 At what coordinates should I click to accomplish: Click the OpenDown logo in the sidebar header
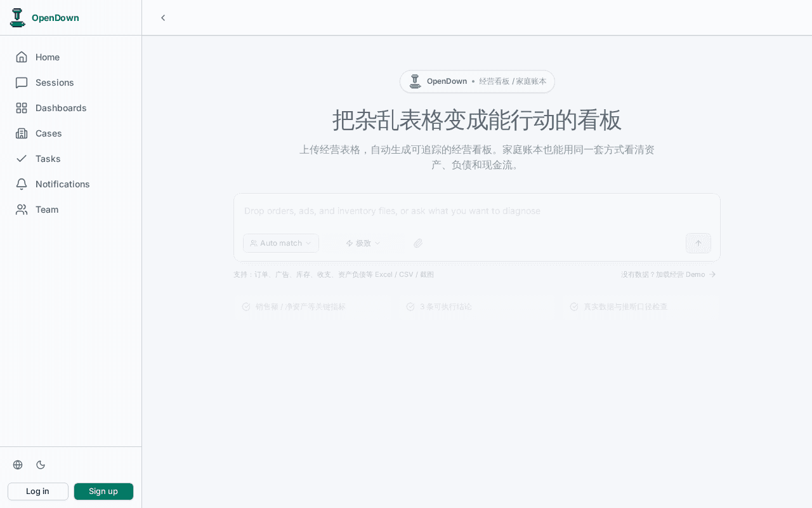(x=17, y=18)
